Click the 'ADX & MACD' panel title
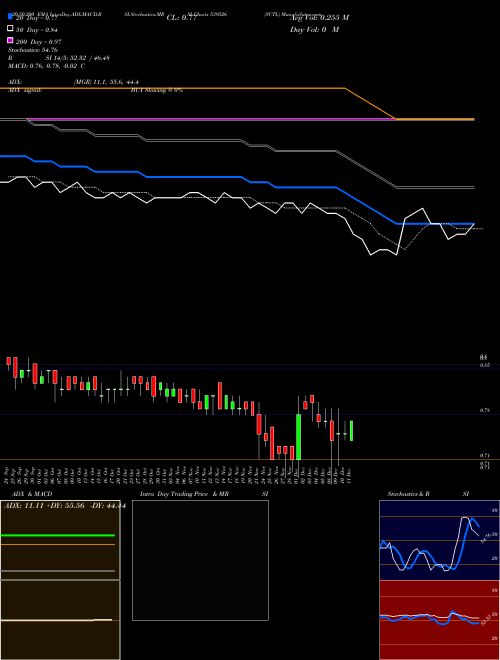The height and width of the screenshot is (660, 500). pos(32,494)
